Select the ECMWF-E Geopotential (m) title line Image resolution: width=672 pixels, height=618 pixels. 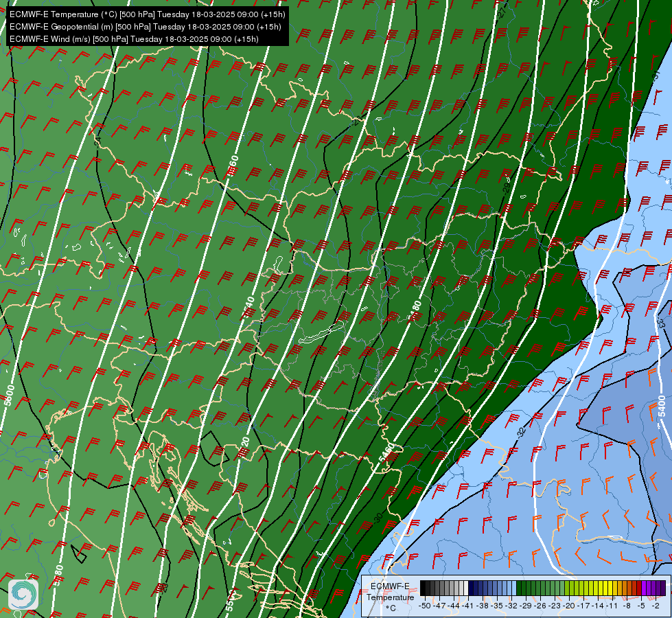146,27
